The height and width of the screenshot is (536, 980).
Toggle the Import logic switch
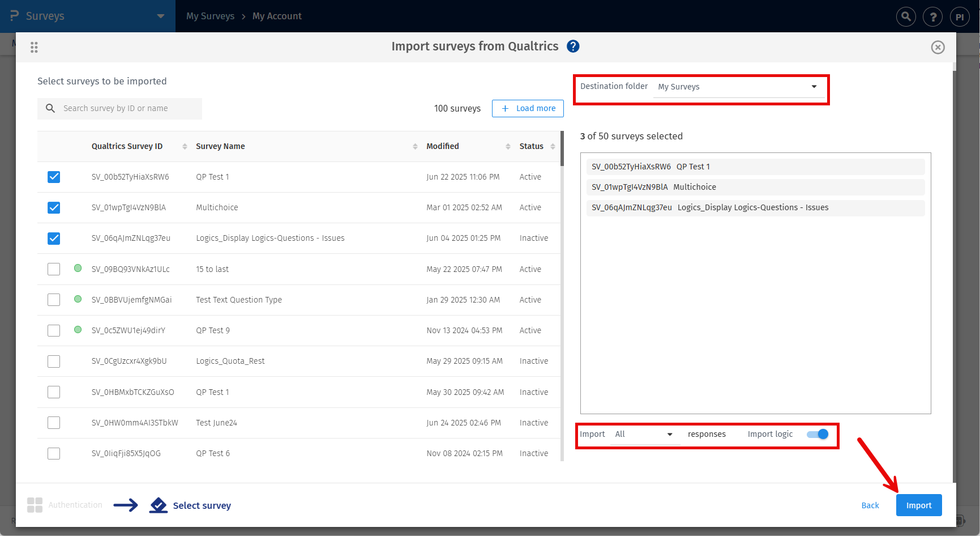(818, 434)
